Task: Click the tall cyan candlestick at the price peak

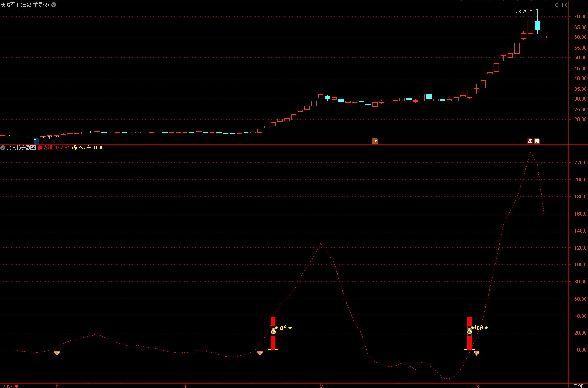Action: point(537,25)
